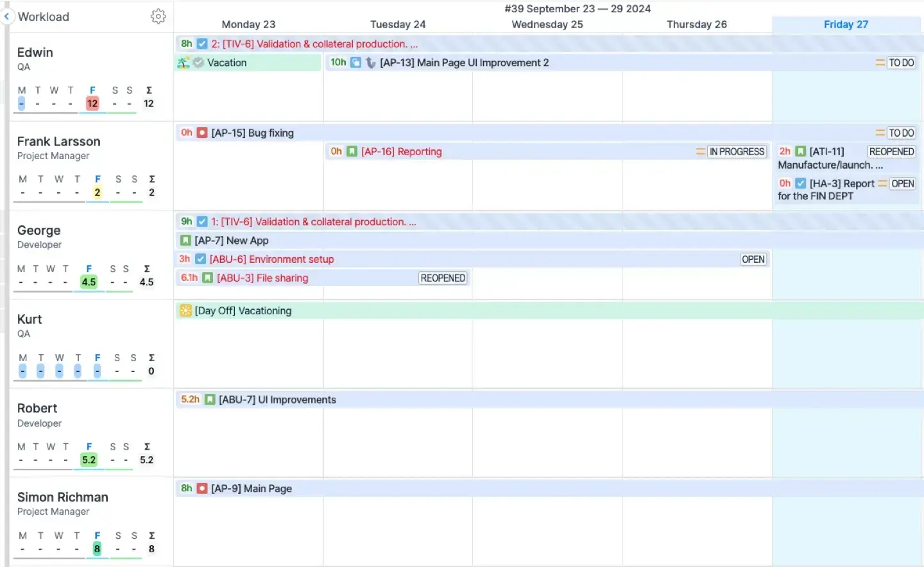This screenshot has width=924, height=567.
Task: Open the Workload panel settings gear
Action: pos(158,17)
